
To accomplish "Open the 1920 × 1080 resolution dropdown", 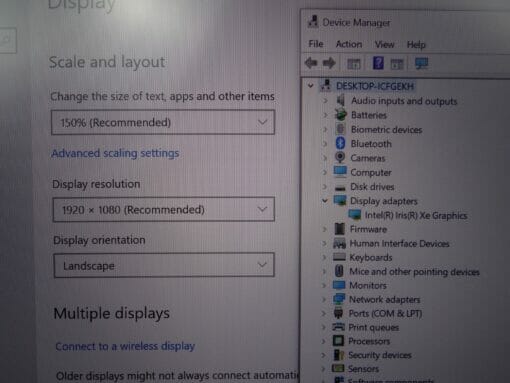I will (164, 210).
